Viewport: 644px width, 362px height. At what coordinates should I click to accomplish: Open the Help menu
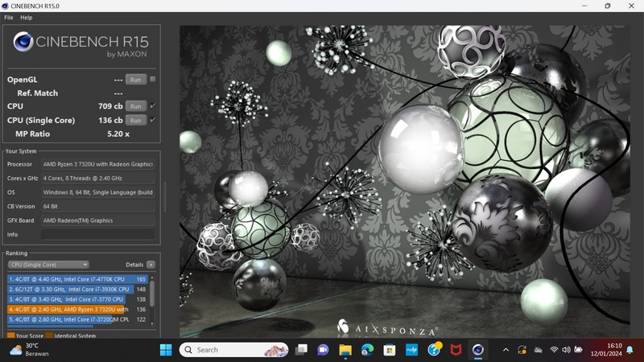point(27,17)
